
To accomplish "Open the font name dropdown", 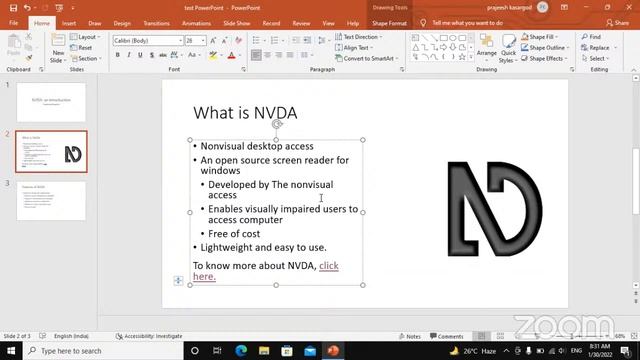I will click(x=180, y=40).
